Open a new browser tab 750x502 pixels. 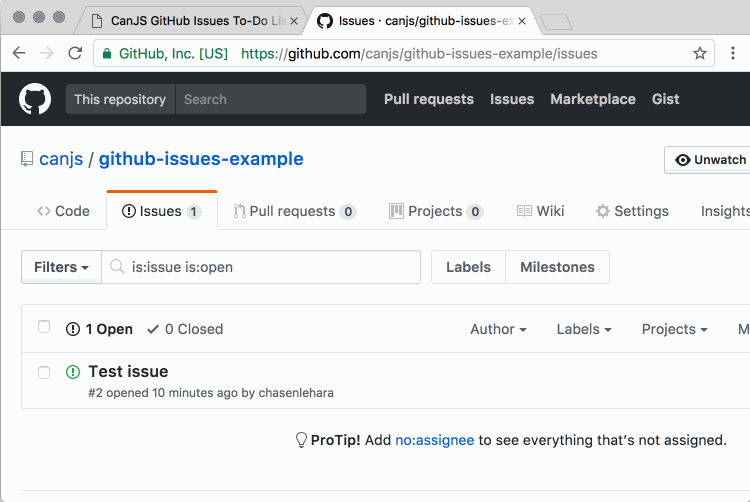pyautogui.click(x=556, y=22)
